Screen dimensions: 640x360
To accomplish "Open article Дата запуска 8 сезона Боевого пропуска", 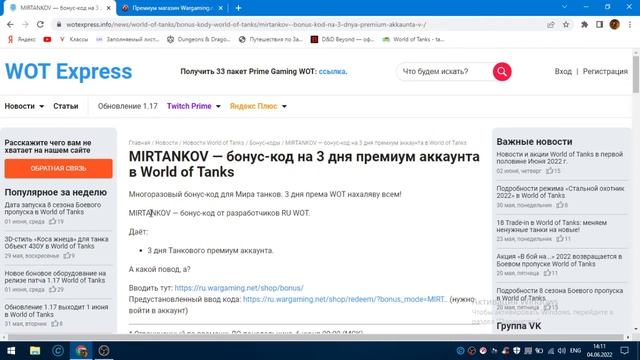I will (x=53, y=208).
